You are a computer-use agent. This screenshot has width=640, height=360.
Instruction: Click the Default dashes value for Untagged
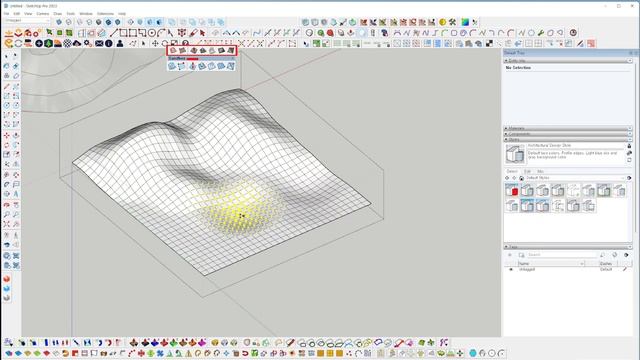[x=606, y=269]
